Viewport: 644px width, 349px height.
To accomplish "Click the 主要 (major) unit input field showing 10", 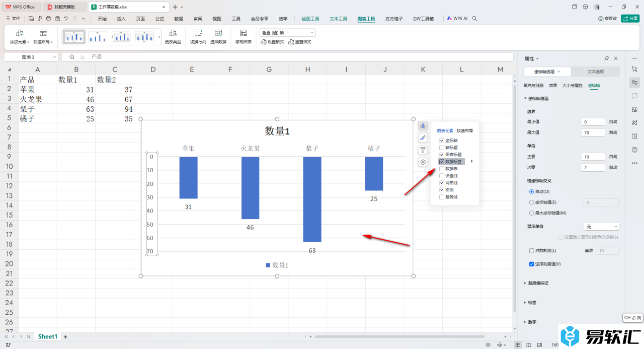I will point(592,157).
